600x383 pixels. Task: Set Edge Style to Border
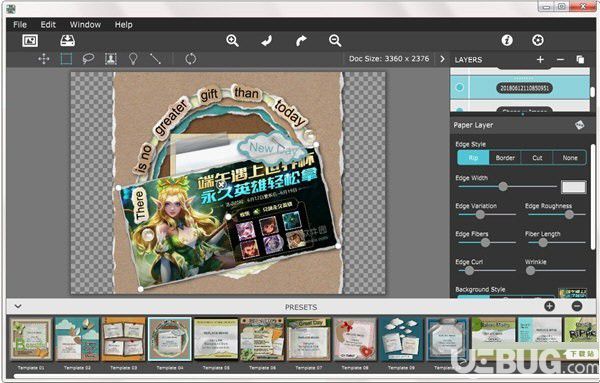tap(505, 158)
